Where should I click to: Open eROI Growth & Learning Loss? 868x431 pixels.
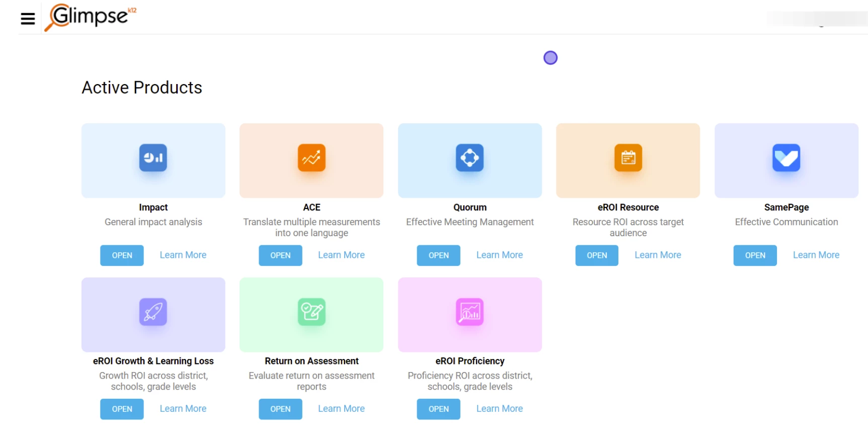click(x=122, y=409)
